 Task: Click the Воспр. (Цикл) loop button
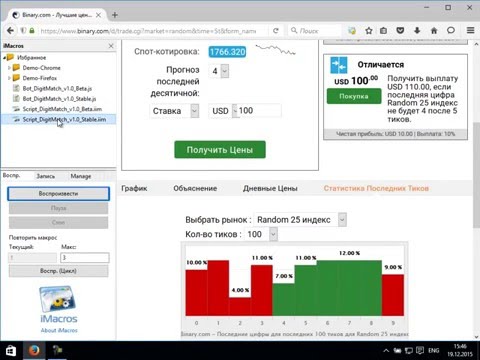click(58, 271)
